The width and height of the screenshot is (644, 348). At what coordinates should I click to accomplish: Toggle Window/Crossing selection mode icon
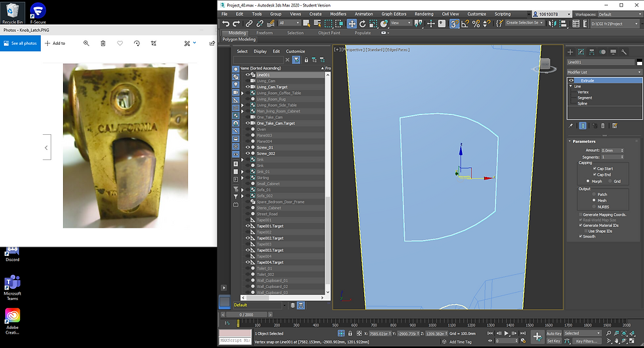click(339, 24)
